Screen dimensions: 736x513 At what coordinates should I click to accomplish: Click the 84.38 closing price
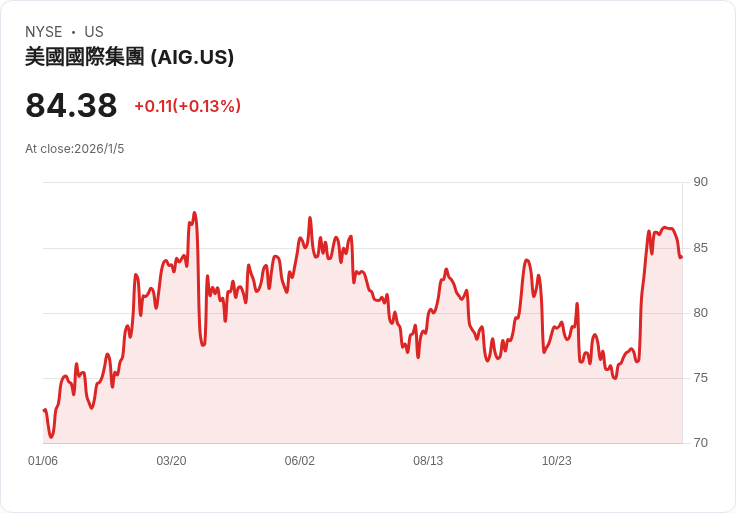pyautogui.click(x=71, y=105)
